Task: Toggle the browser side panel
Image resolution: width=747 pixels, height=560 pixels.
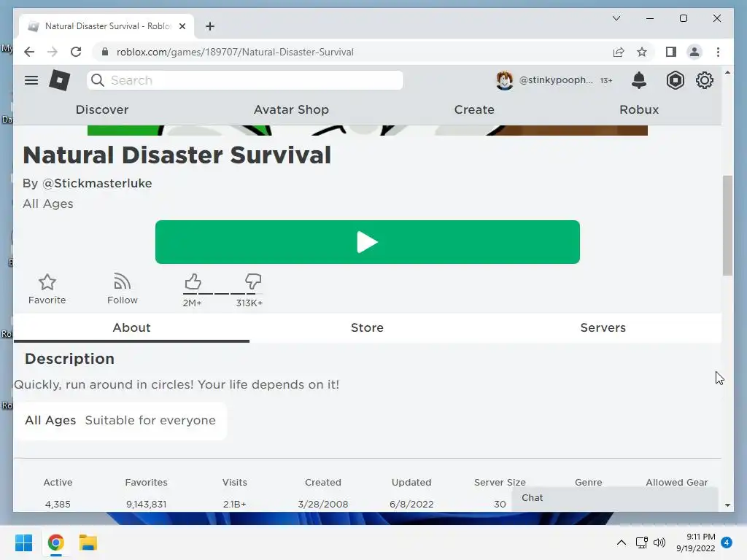Action: point(671,52)
